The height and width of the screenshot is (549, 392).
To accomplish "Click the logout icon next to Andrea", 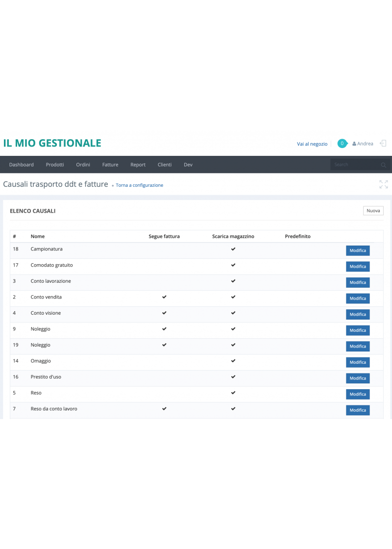I will (383, 143).
